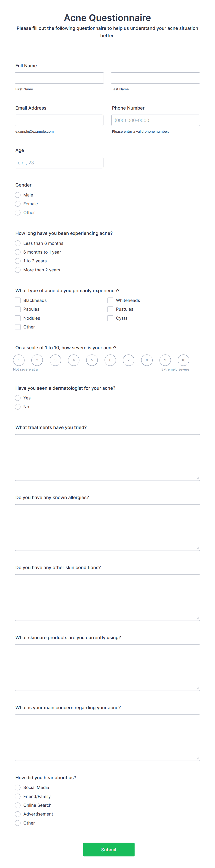Image resolution: width=215 pixels, height=868 pixels.
Task: Select 'Social Media' as referral source
Action: pyautogui.click(x=18, y=788)
